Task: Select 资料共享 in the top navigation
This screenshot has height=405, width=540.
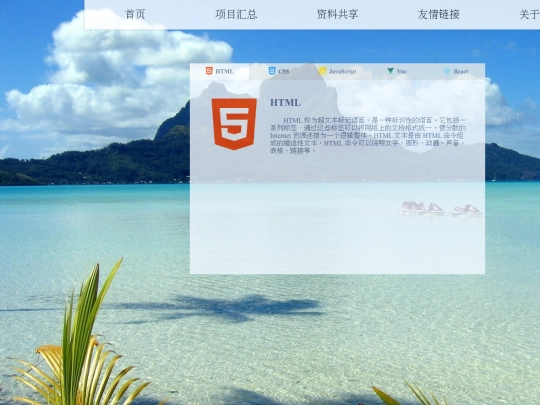Action: 337,14
